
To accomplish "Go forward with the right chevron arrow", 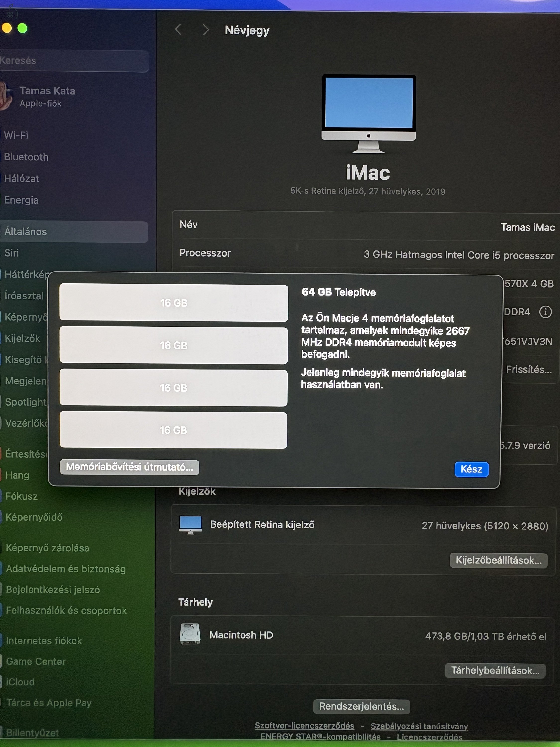I will [206, 30].
